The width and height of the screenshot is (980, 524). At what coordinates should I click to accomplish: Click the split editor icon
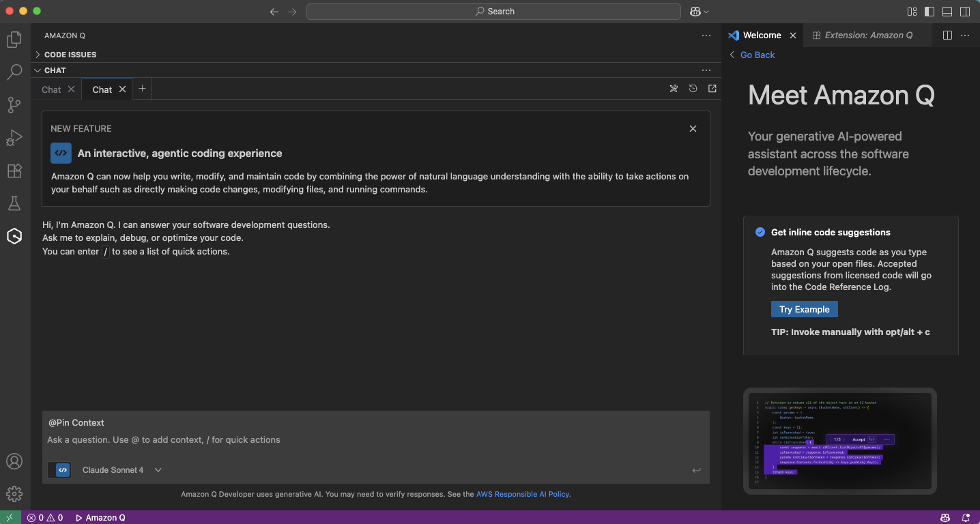point(947,35)
